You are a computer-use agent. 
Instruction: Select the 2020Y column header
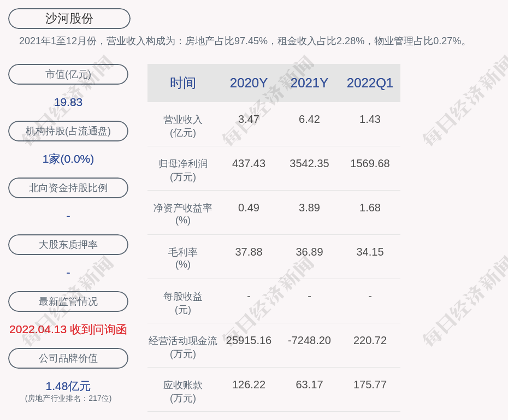249,83
